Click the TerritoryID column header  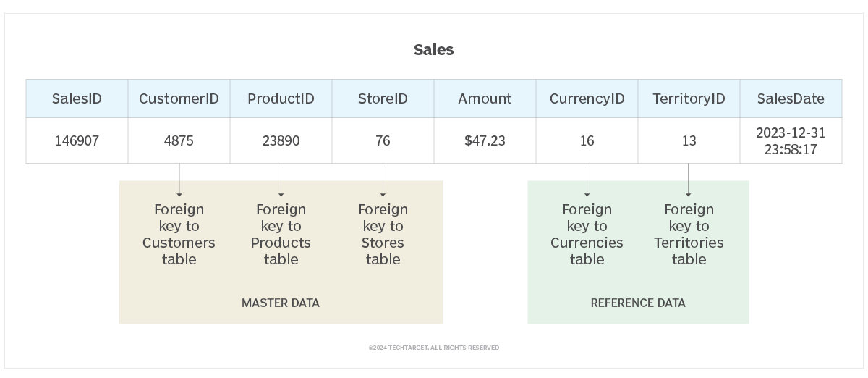pyautogui.click(x=689, y=99)
